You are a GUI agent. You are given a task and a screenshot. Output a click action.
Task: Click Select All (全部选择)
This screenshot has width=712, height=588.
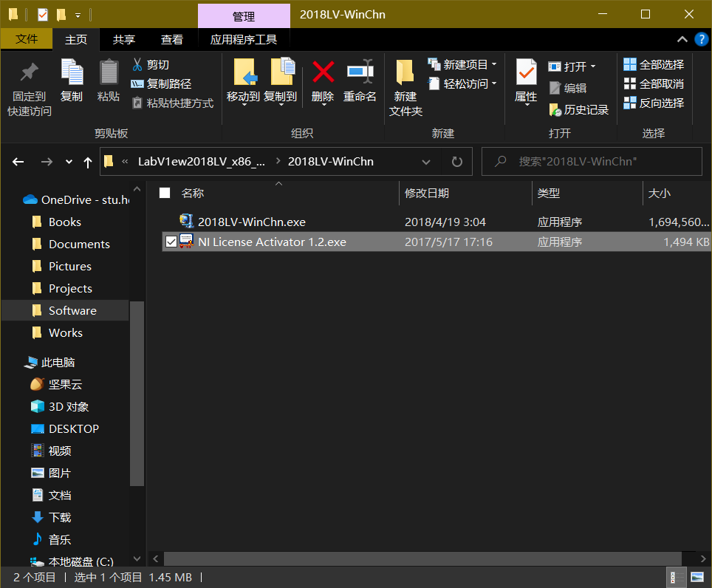coord(654,64)
